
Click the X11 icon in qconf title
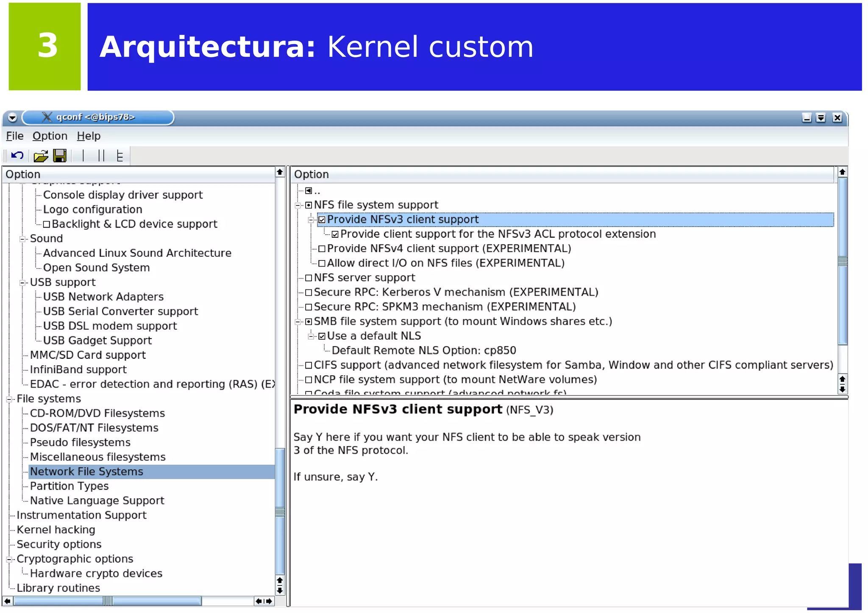click(x=47, y=117)
